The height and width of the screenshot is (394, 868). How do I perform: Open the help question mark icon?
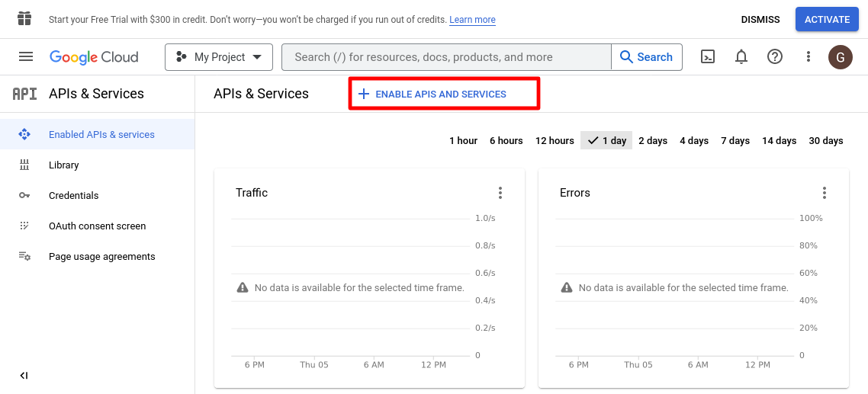click(775, 56)
